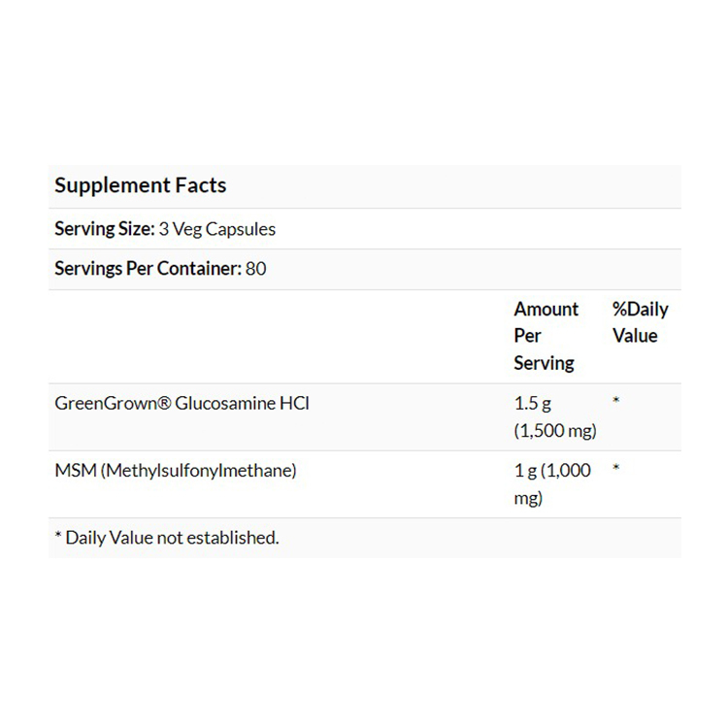The width and height of the screenshot is (728, 728).
Task: Click the Amount Per Serving column header
Action: pos(546,336)
